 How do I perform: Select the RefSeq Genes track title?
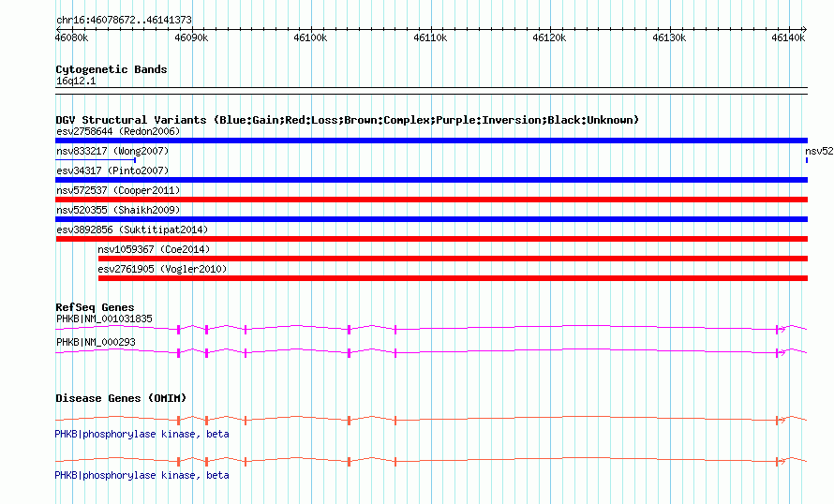click(x=95, y=307)
